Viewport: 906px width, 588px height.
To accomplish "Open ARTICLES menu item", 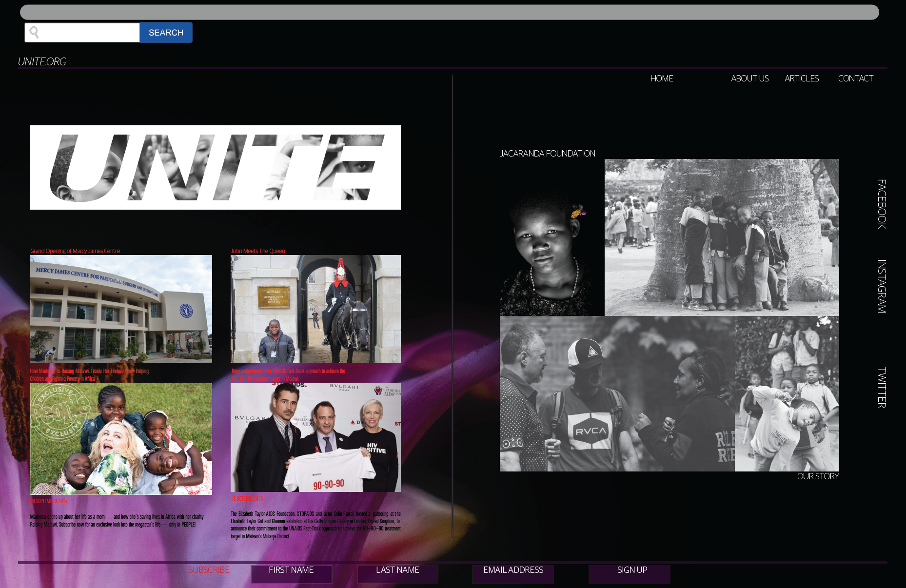I will point(802,78).
